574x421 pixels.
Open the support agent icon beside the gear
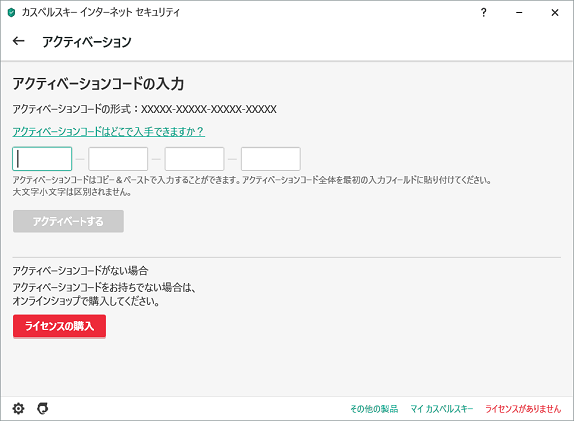click(43, 408)
